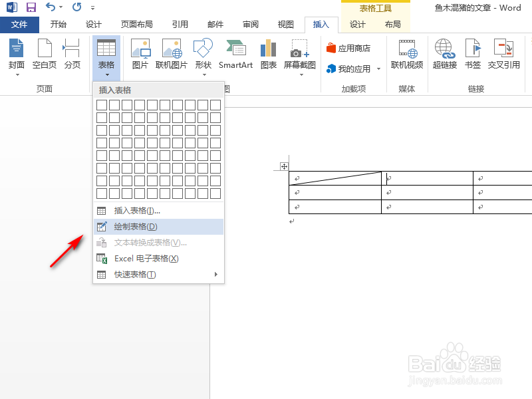The image size is (532, 399).
Task: Insert a 图片 (Picture) from file
Action: tap(140, 54)
